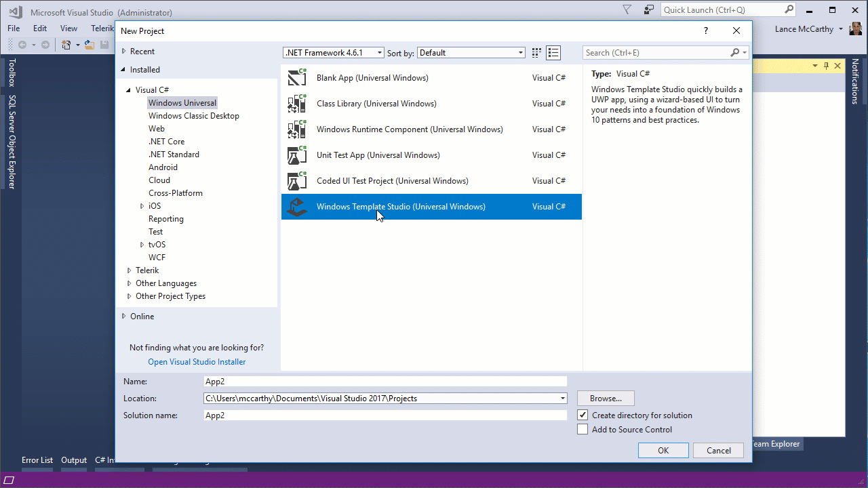The height and width of the screenshot is (488, 868).
Task: Open the Output tab
Action: (74, 460)
